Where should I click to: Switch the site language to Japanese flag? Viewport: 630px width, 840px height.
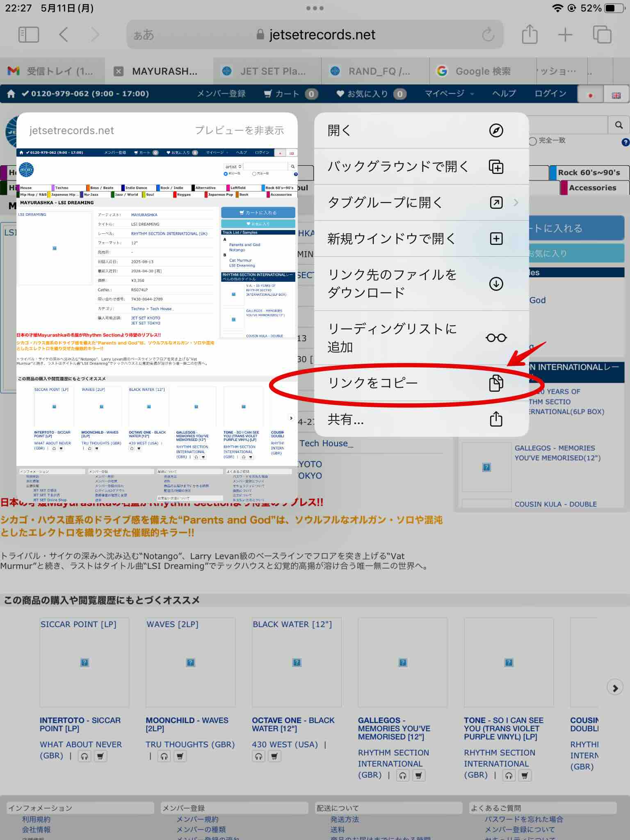click(x=590, y=95)
